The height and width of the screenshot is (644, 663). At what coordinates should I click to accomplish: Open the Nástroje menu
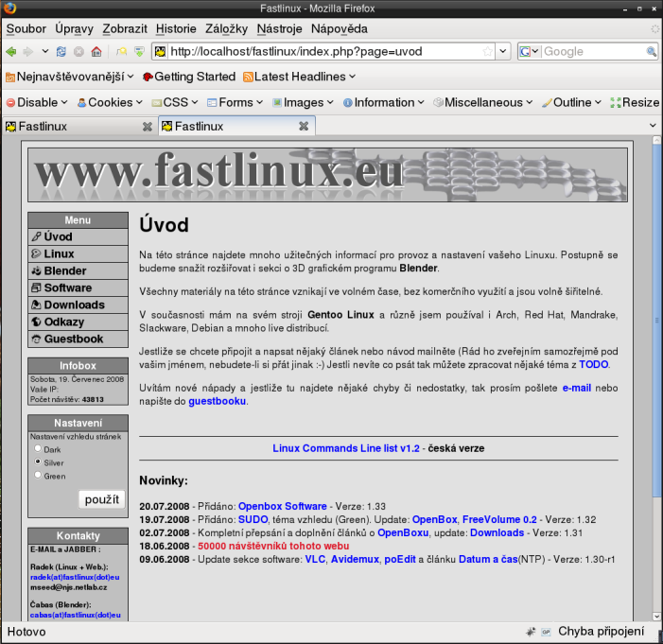click(x=280, y=28)
